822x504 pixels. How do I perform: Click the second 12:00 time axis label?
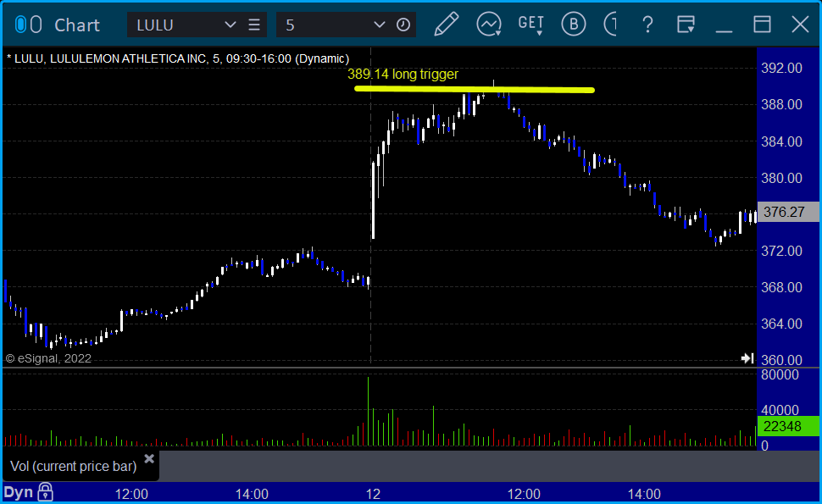524,494
